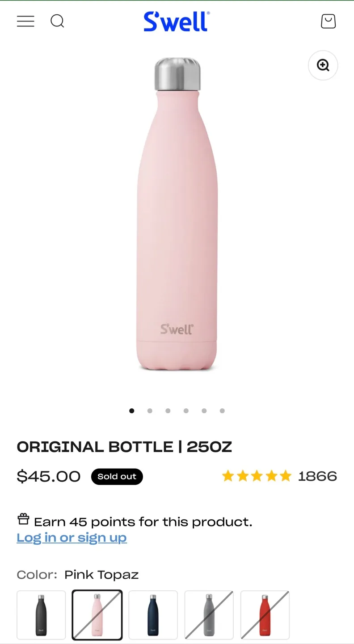This screenshot has height=644, width=354.
Task: Click the Log in or sign up link
Action: tap(72, 537)
